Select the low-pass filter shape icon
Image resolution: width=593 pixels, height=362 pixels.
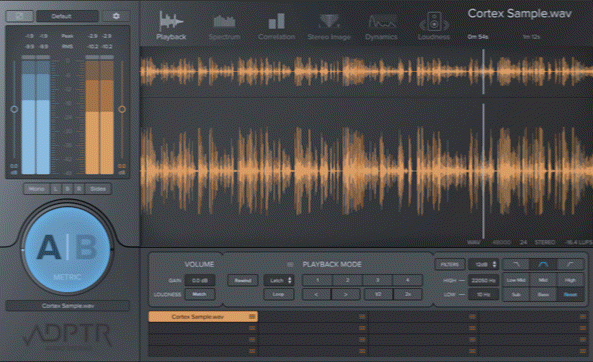click(516, 264)
